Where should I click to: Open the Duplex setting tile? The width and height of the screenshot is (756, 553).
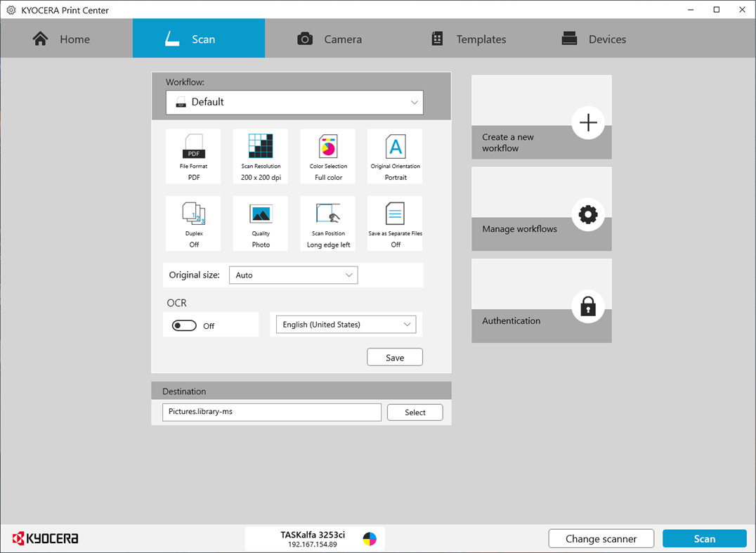[193, 223]
